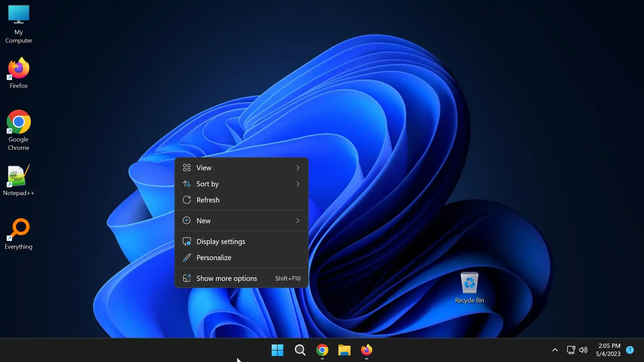Open File Explorer from the taskbar
This screenshot has width=644, height=362.
coord(344,350)
